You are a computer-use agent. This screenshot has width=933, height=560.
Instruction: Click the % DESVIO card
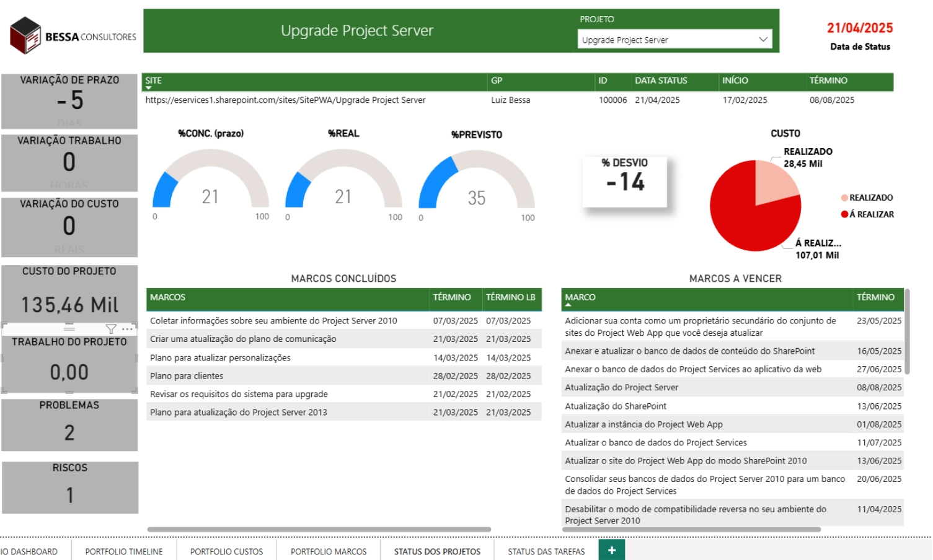coord(624,182)
